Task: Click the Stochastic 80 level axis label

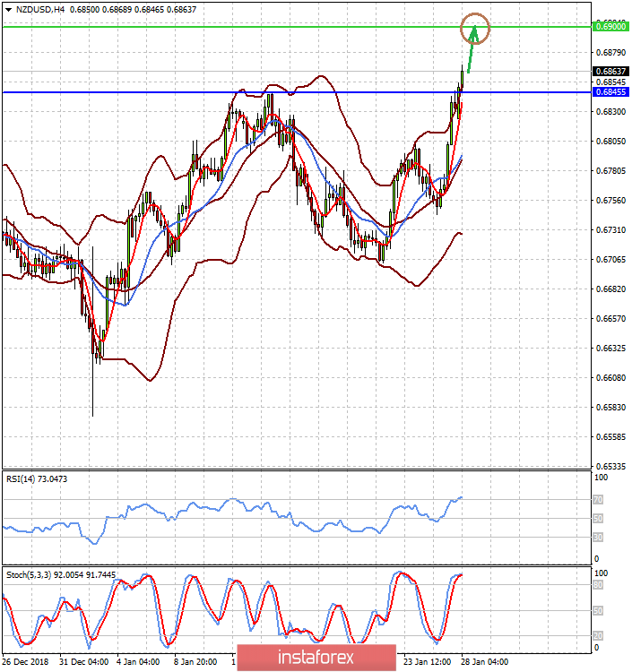Action: coord(598,585)
